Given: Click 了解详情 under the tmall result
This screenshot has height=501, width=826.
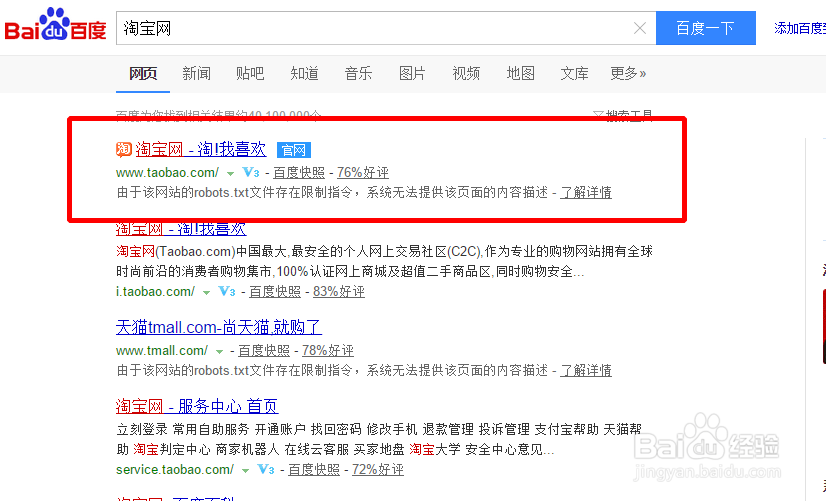Looking at the screenshot, I should [x=586, y=371].
